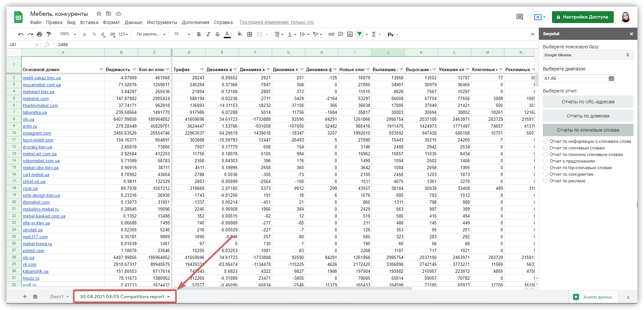The image size is (644, 310).
Task: Click Отчеты по ключевым словам button
Action: coord(588,130)
